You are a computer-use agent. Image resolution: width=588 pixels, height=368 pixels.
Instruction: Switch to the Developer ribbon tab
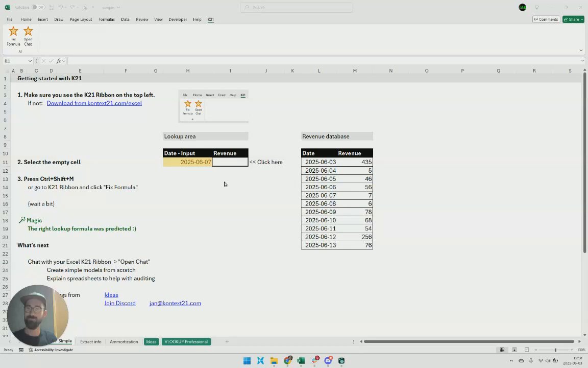tap(178, 19)
